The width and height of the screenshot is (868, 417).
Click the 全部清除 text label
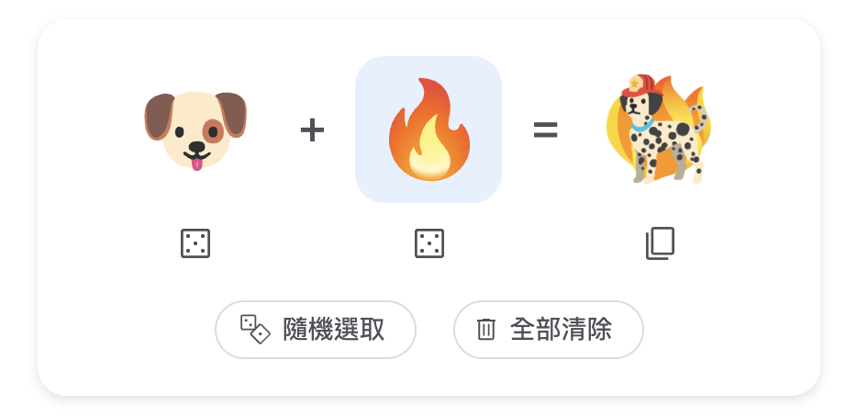(x=562, y=330)
